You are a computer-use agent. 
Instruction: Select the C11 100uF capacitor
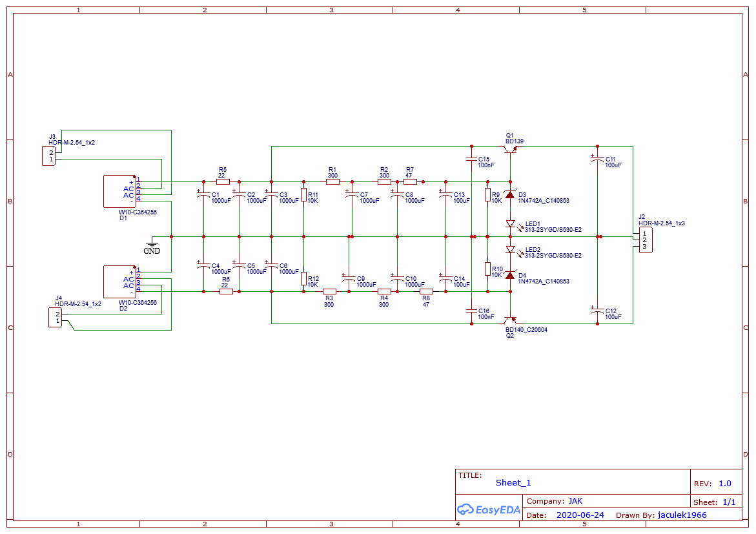597,159
